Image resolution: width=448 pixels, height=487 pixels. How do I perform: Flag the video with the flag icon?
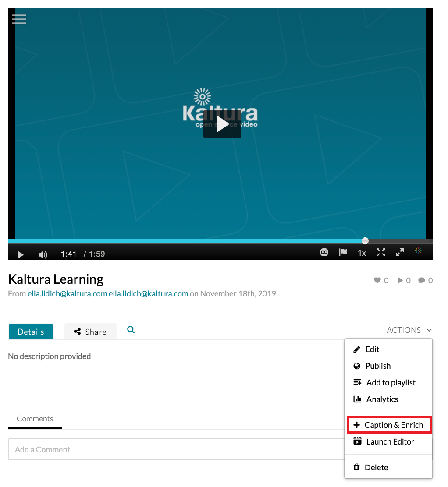click(x=343, y=252)
